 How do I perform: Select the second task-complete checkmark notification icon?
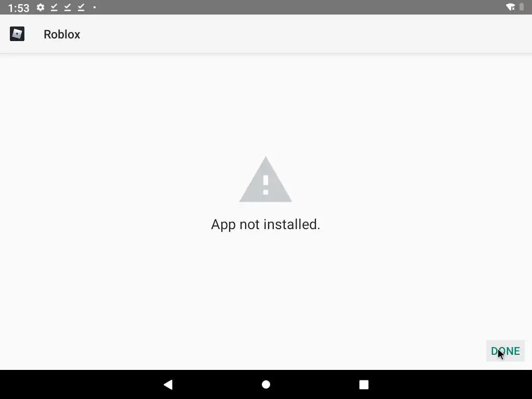pos(68,7)
